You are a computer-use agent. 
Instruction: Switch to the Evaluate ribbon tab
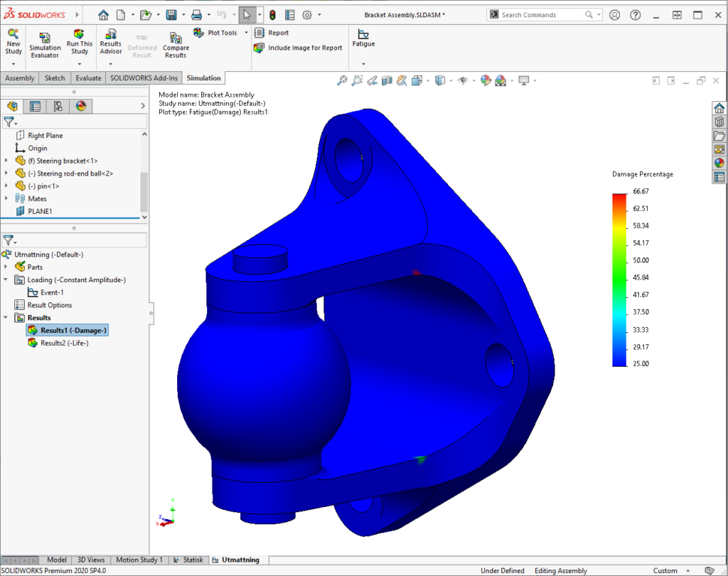click(88, 78)
